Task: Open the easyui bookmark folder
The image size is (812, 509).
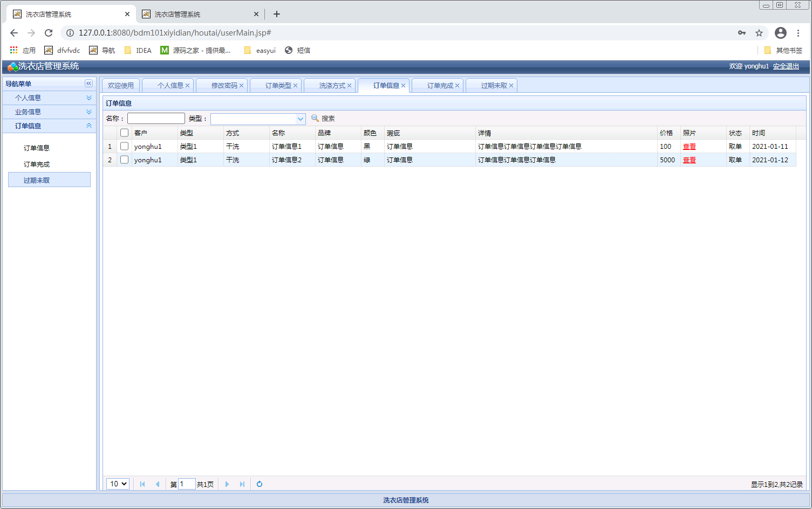Action: (260, 50)
